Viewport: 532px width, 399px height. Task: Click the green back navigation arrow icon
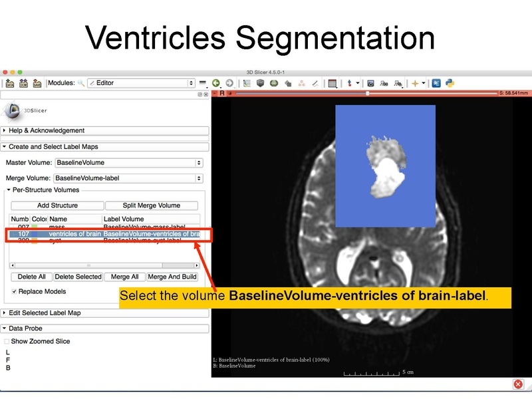(217, 84)
